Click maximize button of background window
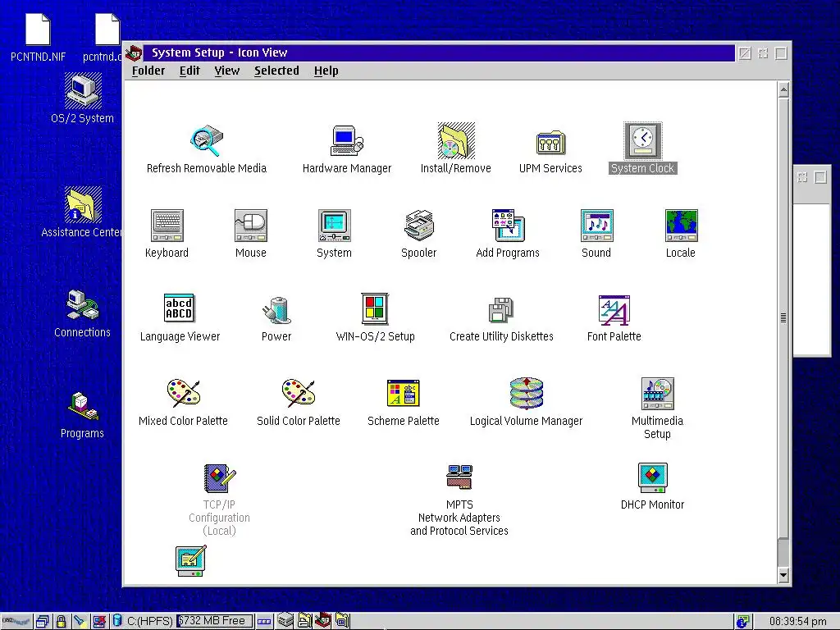 point(820,177)
